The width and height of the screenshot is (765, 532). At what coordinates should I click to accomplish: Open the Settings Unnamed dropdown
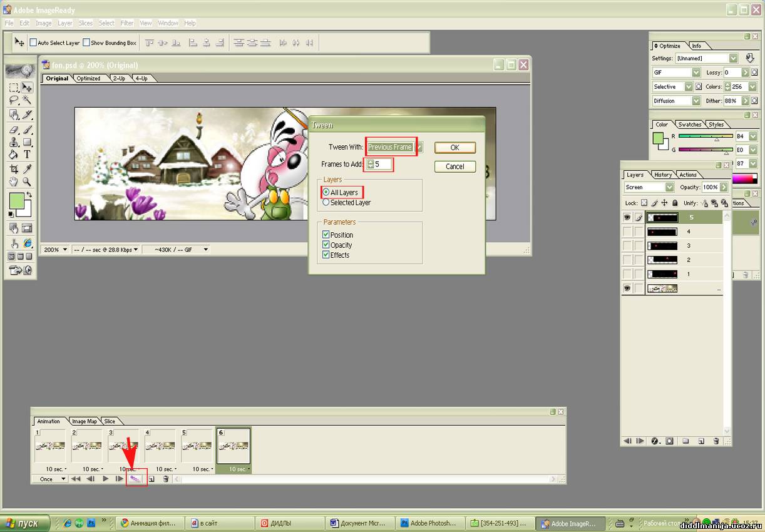coord(707,58)
